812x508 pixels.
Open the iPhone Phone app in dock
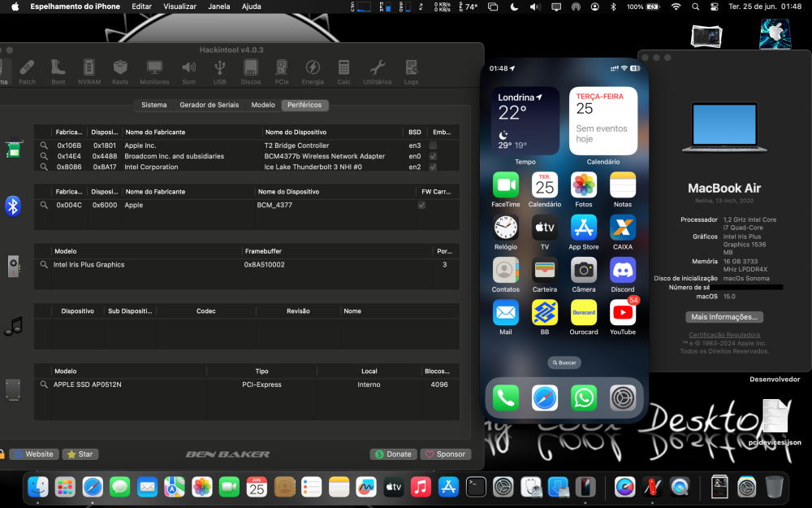(x=506, y=398)
